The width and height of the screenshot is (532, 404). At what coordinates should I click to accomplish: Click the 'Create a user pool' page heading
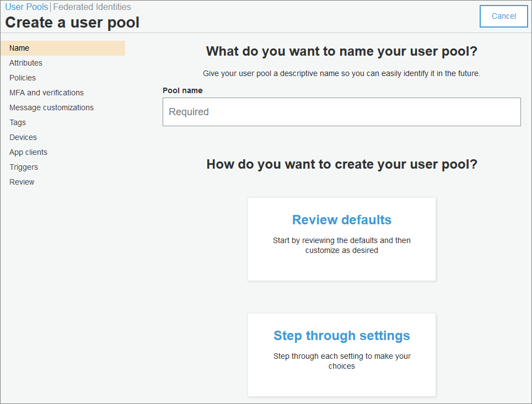[72, 23]
